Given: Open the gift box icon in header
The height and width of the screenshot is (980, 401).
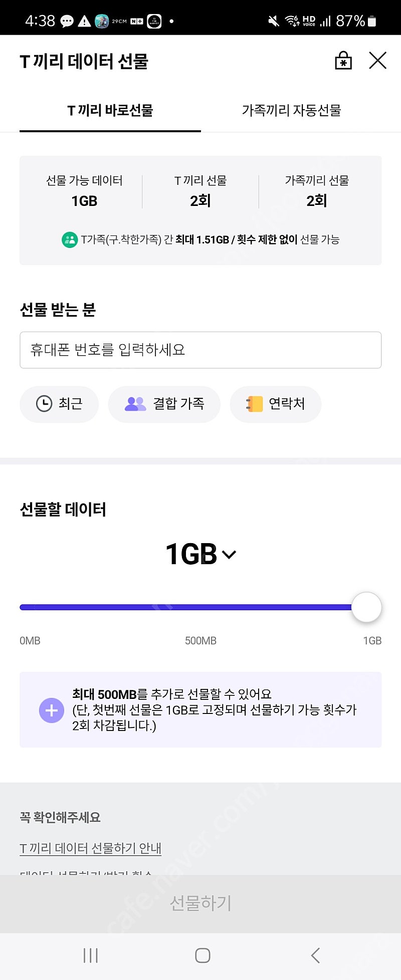Looking at the screenshot, I should coord(343,61).
